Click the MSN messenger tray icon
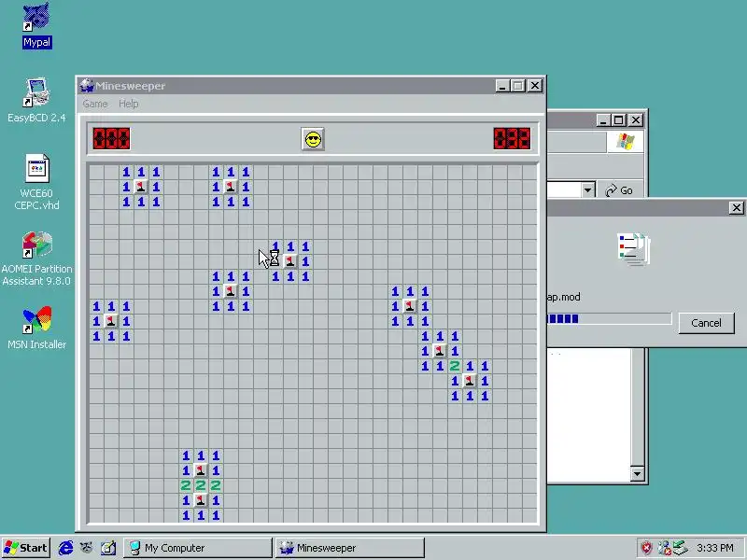The width and height of the screenshot is (747, 560). [x=664, y=548]
